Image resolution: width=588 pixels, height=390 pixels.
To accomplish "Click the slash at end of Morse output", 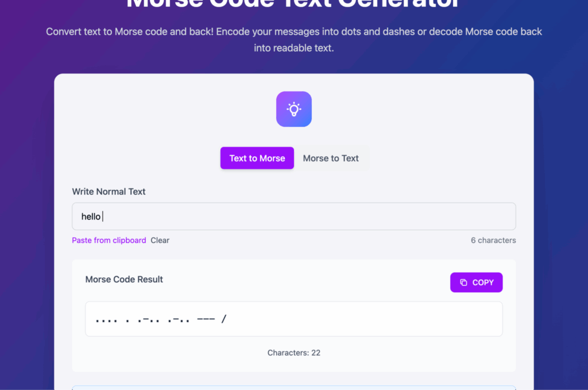I will [224, 319].
